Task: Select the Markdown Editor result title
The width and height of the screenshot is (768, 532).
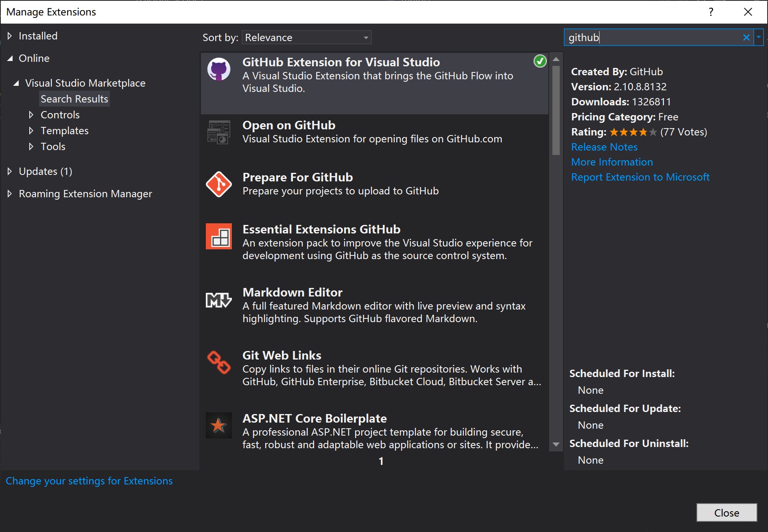Action: click(x=292, y=292)
